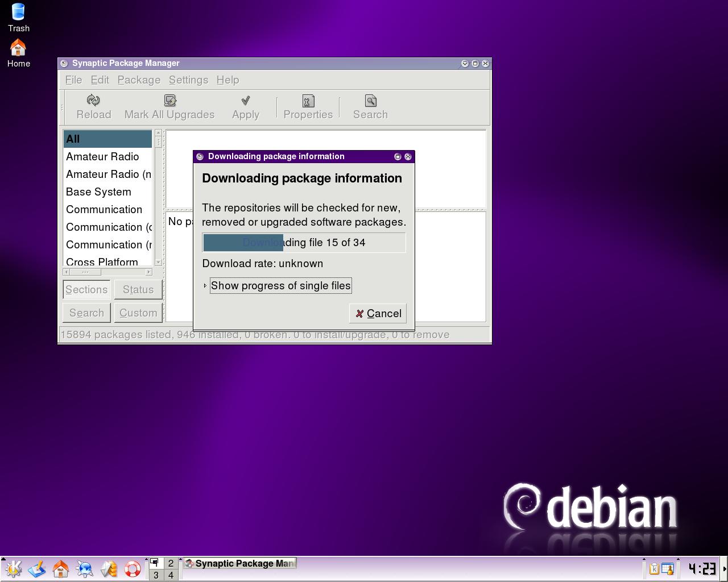
Task: Open the KDE Help Center lifebuoy icon
Action: point(133,569)
